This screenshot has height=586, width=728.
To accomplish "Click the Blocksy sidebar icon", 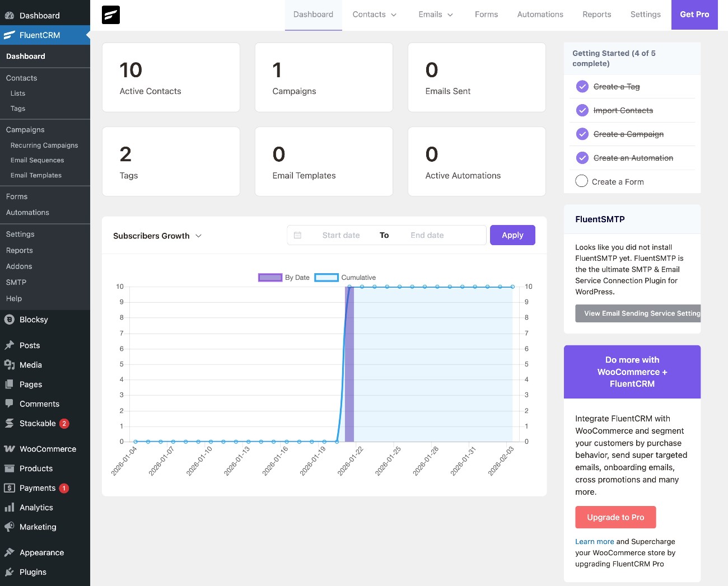I will pos(10,320).
